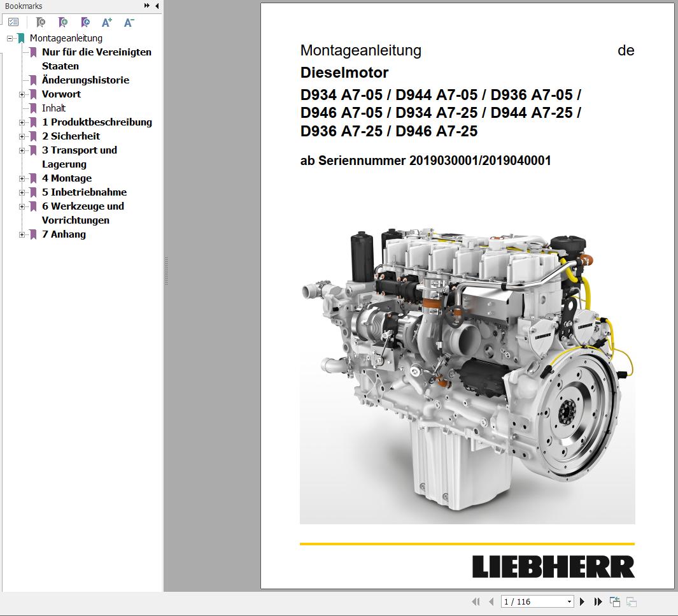
Task: Click the teal bookmark icon beside Montageanleitung
Action: (x=21, y=38)
